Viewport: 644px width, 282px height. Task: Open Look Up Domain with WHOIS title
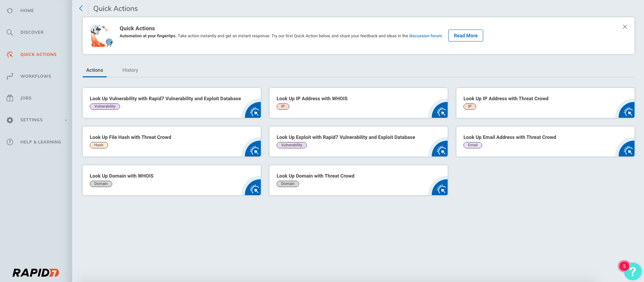[122, 176]
